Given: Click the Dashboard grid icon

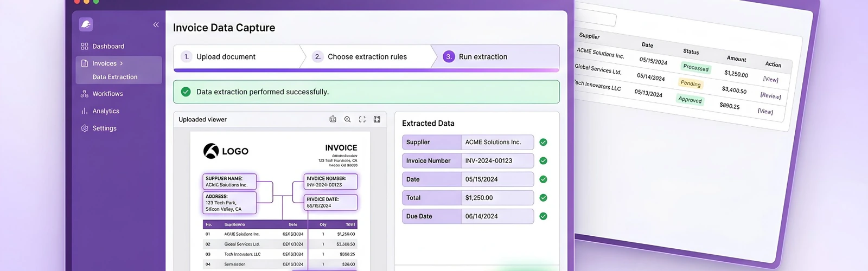Looking at the screenshot, I should (85, 46).
